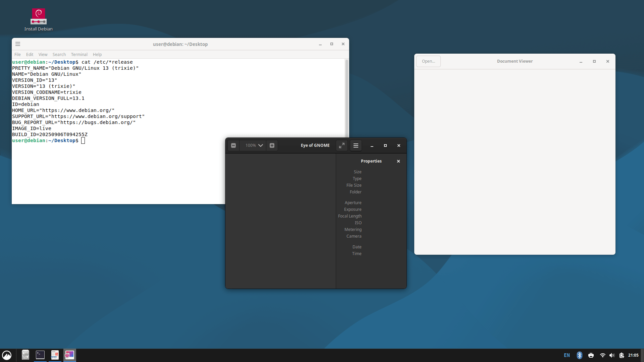This screenshot has width=644, height=362.
Task: Open the terminal View menu
Action: (43, 54)
